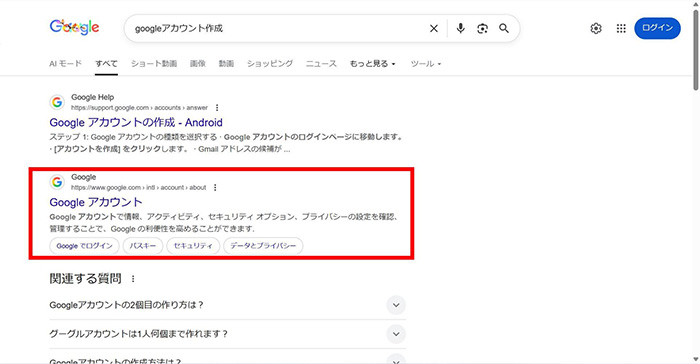Click the support.google.com URL breadcrumb

tap(139, 108)
